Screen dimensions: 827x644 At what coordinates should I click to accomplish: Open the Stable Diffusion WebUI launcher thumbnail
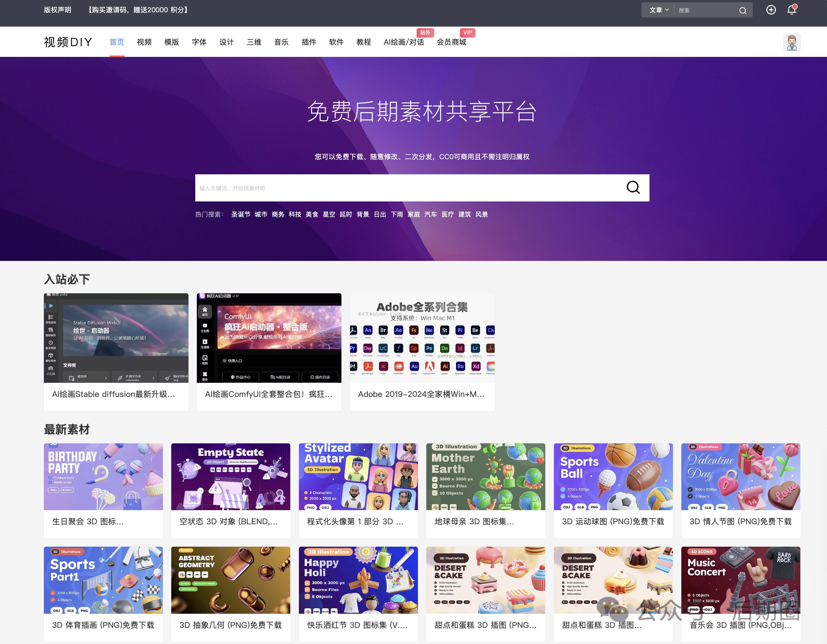tap(116, 338)
